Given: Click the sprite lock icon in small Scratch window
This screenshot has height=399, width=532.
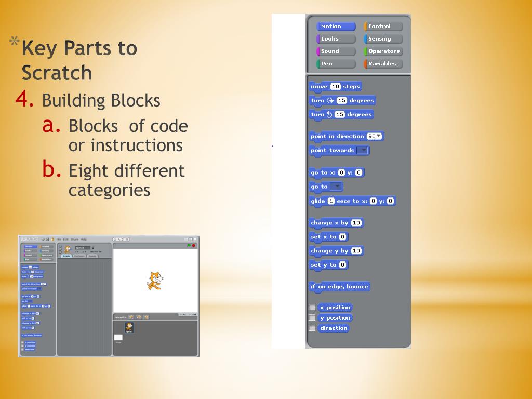Looking at the screenshot, I should pyautogui.click(x=92, y=248).
